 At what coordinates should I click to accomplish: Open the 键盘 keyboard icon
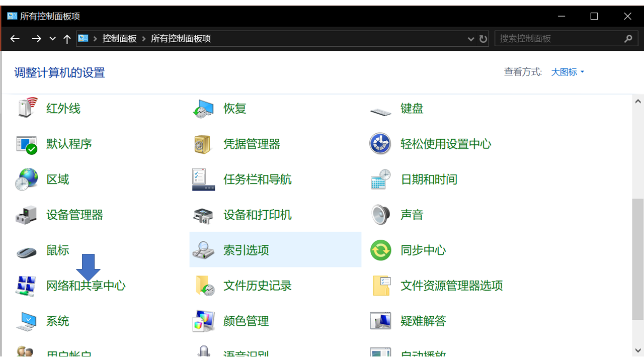381,111
